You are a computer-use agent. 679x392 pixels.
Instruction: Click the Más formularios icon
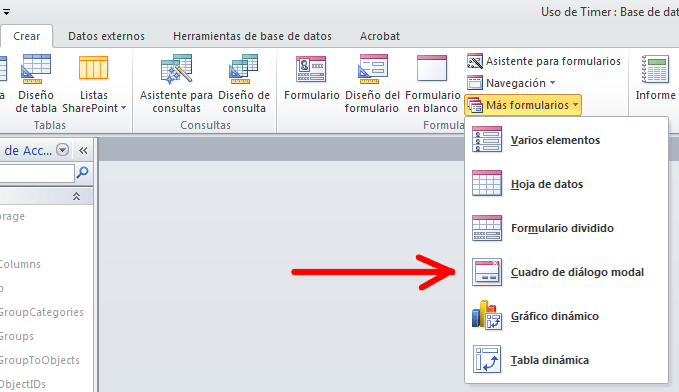(x=475, y=105)
